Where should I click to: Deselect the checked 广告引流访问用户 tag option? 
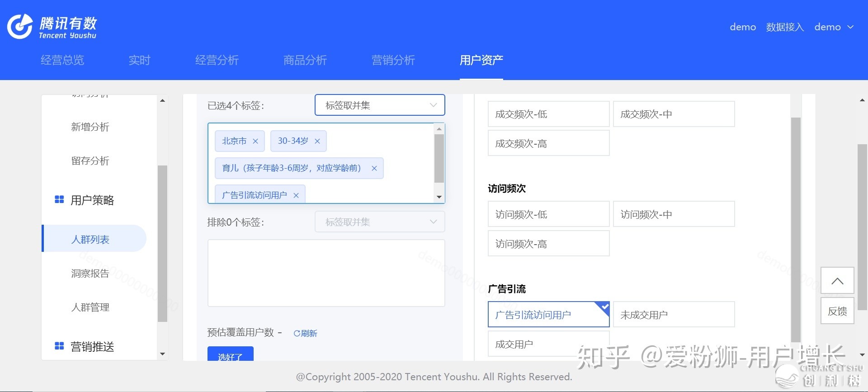pyautogui.click(x=548, y=314)
